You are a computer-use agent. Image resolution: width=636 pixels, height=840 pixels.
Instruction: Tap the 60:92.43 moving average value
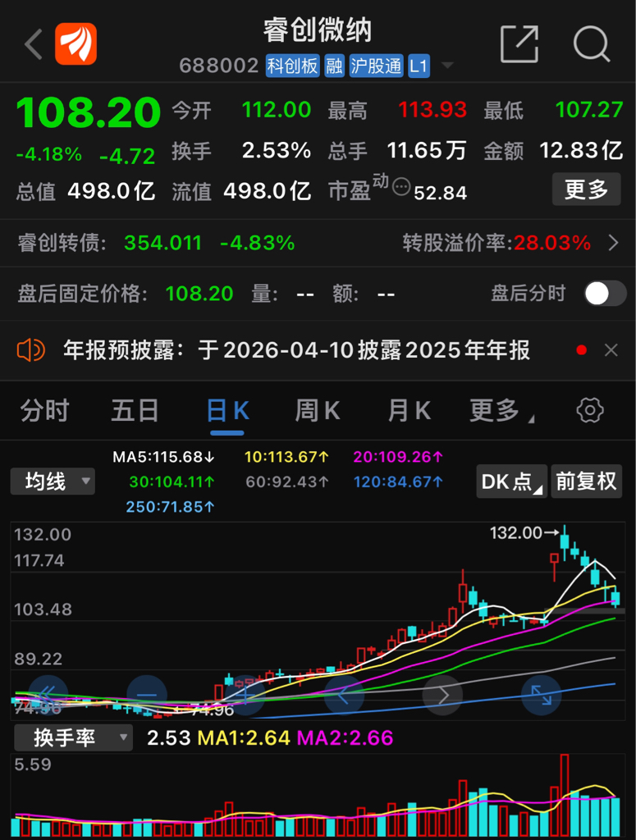click(x=287, y=482)
